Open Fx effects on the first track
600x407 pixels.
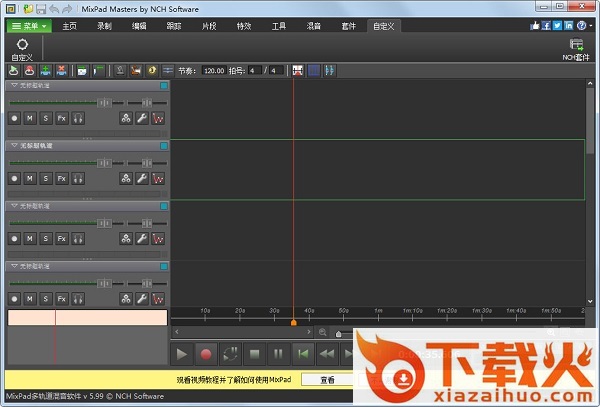point(62,118)
